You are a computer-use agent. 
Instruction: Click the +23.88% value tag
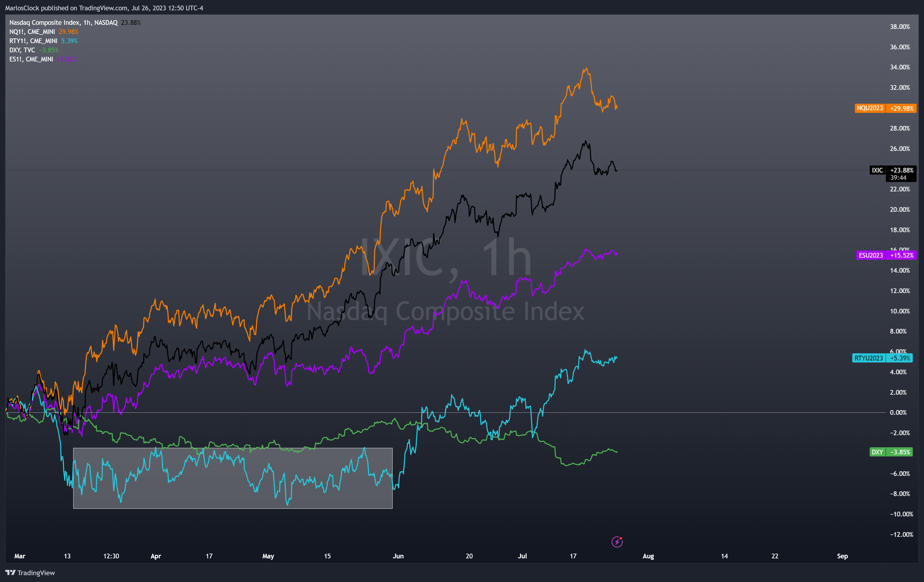pyautogui.click(x=901, y=170)
